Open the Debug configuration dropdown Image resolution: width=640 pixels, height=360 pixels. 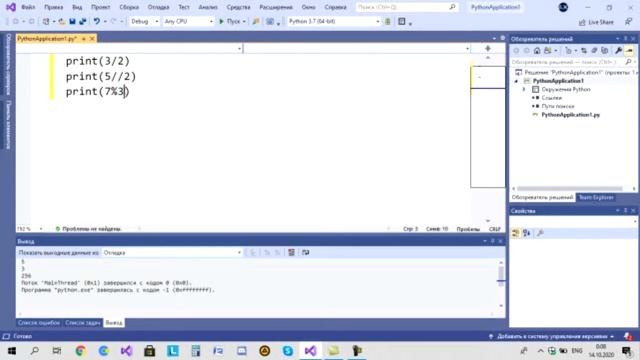click(144, 21)
